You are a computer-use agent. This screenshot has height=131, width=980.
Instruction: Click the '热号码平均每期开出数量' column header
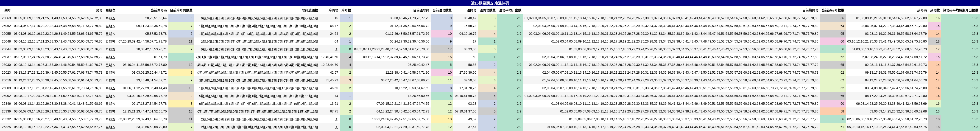960,10
